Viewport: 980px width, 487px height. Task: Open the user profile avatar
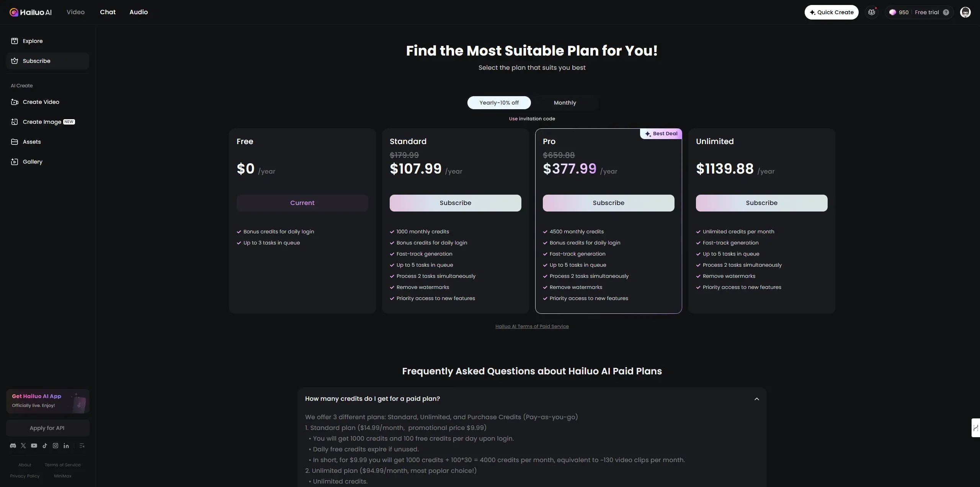(x=965, y=12)
